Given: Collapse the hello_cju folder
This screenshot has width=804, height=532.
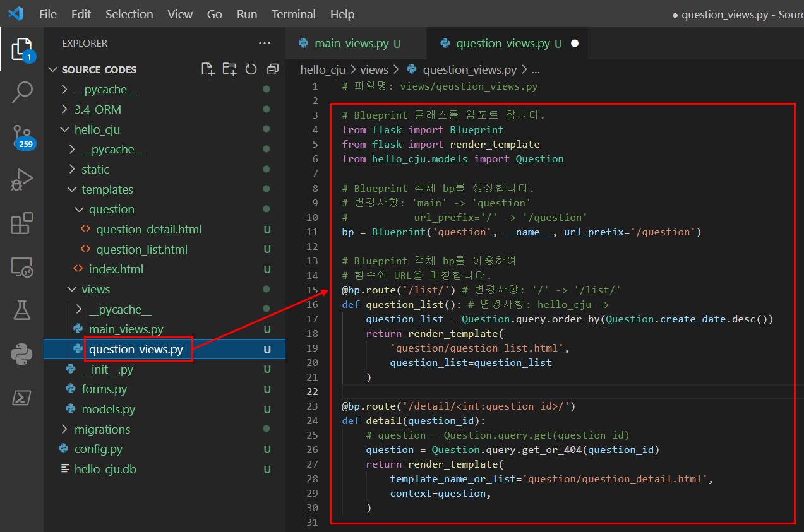Looking at the screenshot, I should point(64,129).
